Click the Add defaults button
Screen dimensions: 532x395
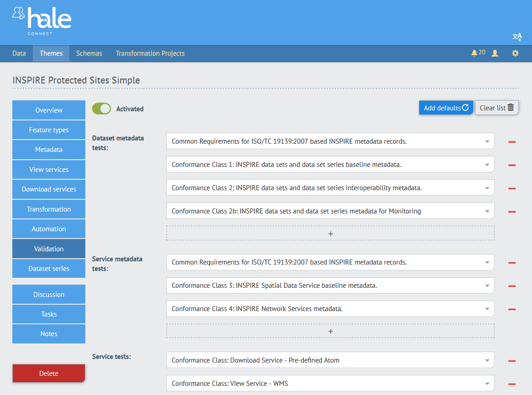446,108
